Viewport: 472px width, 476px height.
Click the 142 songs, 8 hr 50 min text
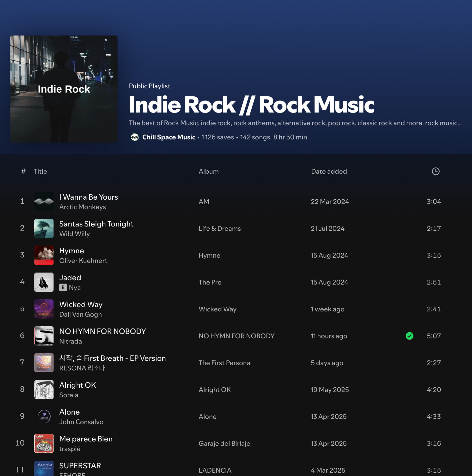(273, 137)
